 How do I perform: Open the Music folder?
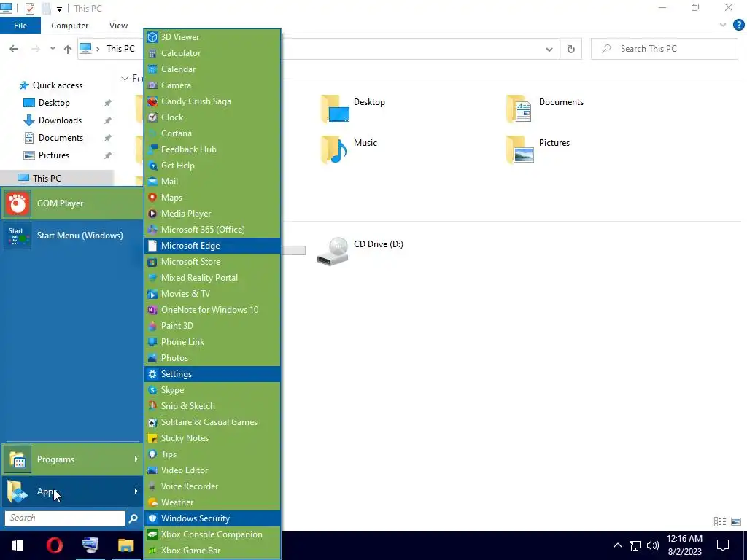point(350,149)
